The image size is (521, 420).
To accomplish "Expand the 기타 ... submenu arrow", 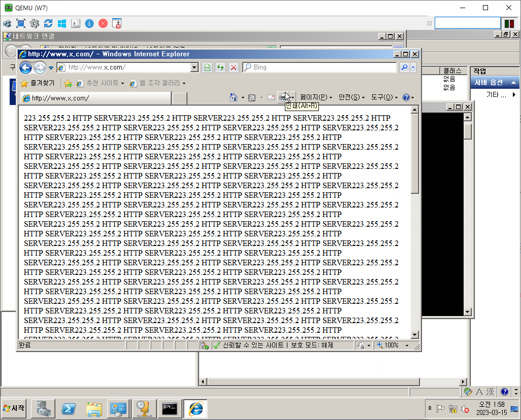I will click(x=514, y=95).
